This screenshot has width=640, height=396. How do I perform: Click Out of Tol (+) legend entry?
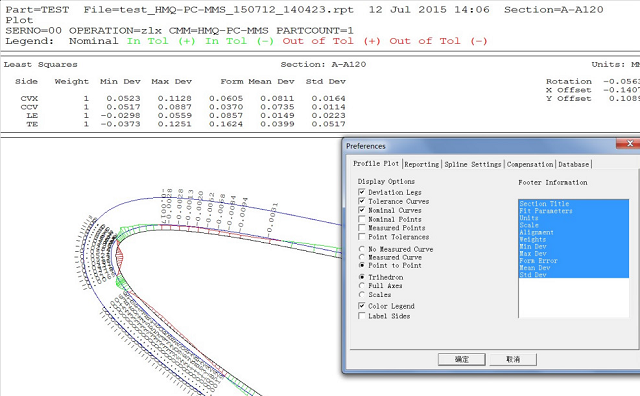tap(331, 41)
